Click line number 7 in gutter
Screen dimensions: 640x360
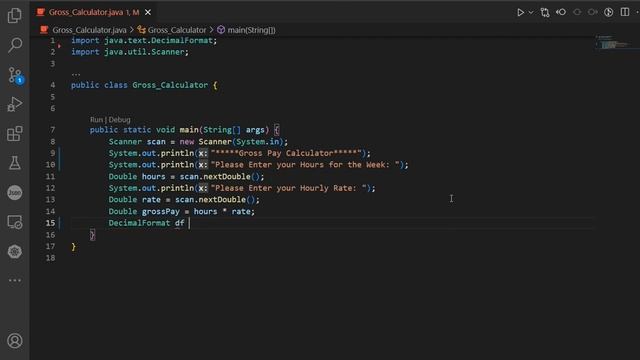[x=53, y=130]
